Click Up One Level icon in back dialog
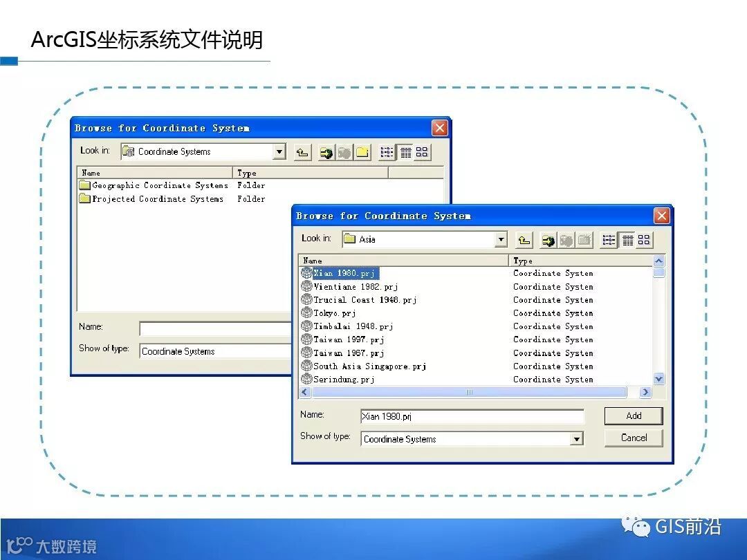 (302, 152)
